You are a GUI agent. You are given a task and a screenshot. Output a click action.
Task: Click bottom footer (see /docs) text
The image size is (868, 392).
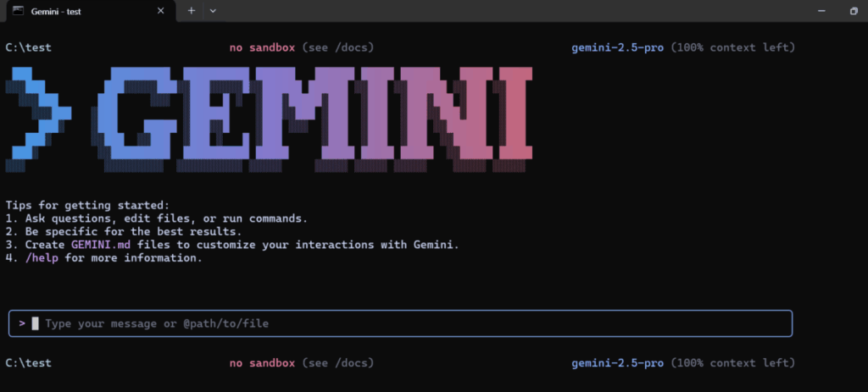337,363
